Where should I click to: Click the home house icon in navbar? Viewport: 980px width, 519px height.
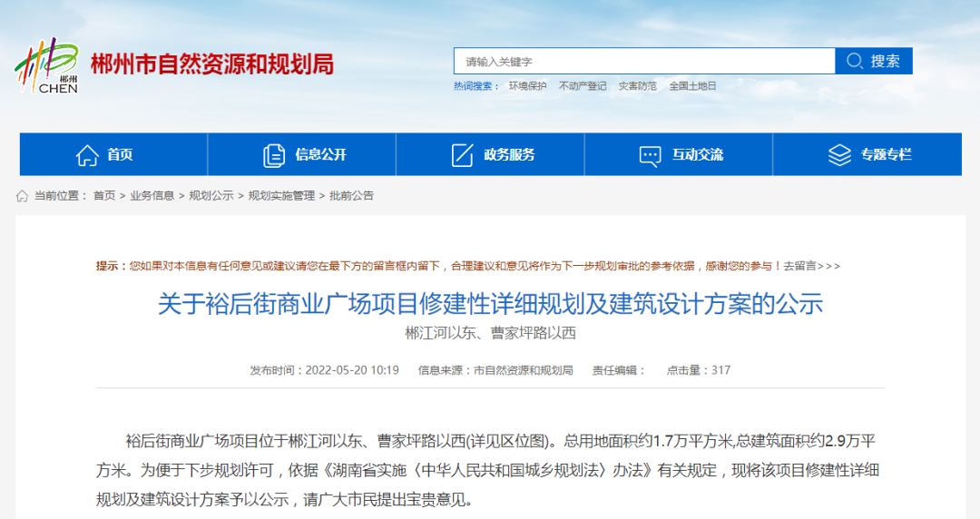[x=87, y=154]
